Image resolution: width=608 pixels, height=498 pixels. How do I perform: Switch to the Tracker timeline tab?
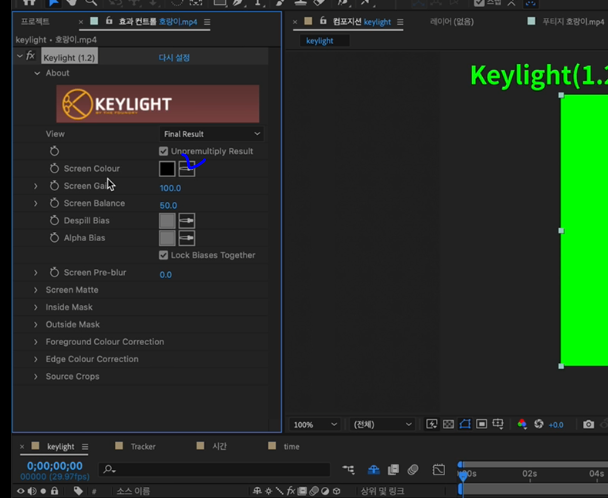click(x=143, y=446)
